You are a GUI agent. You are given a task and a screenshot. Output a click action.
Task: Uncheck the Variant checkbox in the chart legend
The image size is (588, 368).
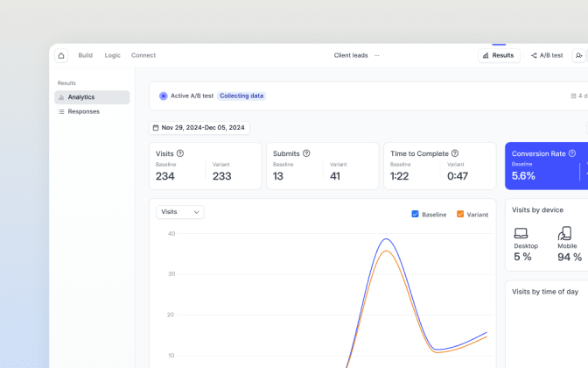(x=460, y=214)
